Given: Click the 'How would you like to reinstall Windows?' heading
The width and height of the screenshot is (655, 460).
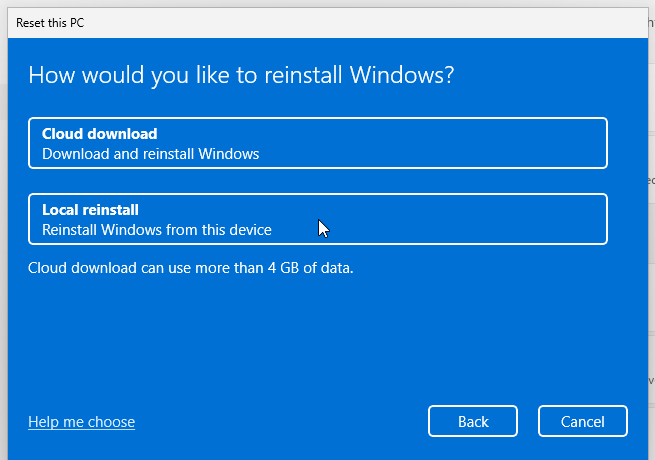Looking at the screenshot, I should click(x=241, y=76).
